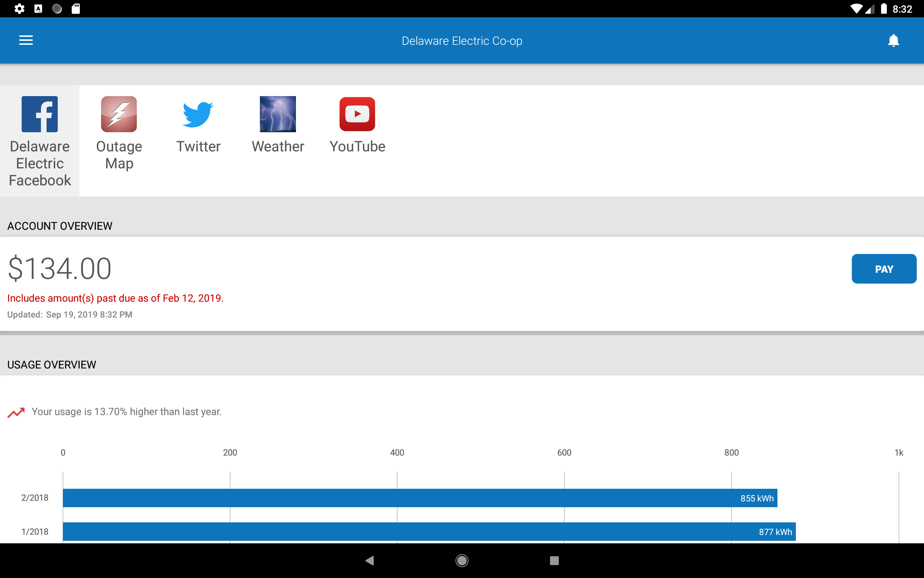This screenshot has height=578, width=924.
Task: Tap Android back navigation button
Action: pyautogui.click(x=370, y=560)
